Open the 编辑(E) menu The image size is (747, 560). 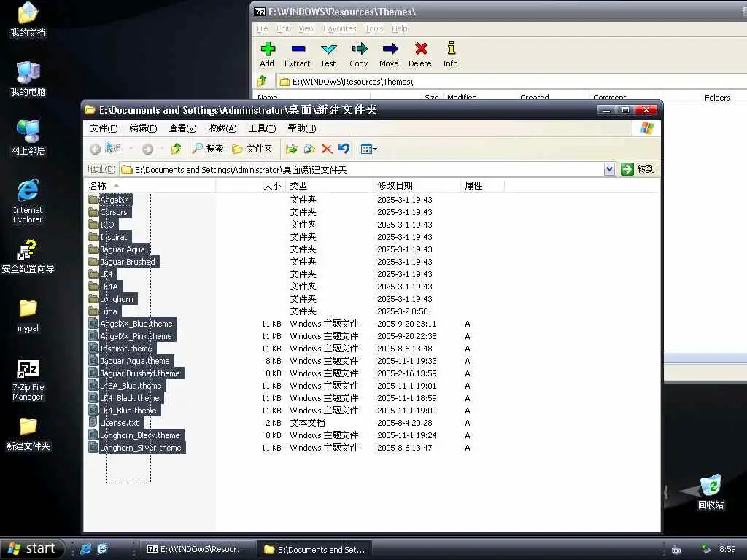pyautogui.click(x=143, y=128)
